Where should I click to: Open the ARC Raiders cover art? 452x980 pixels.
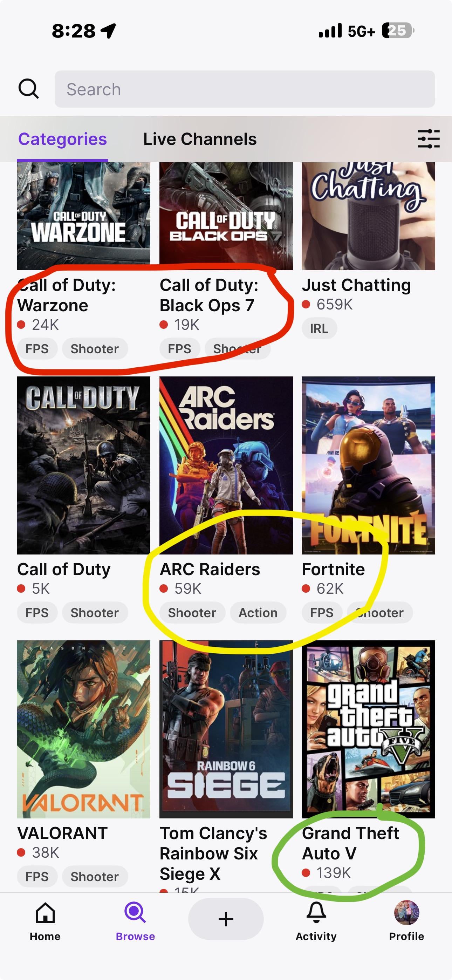[226, 465]
